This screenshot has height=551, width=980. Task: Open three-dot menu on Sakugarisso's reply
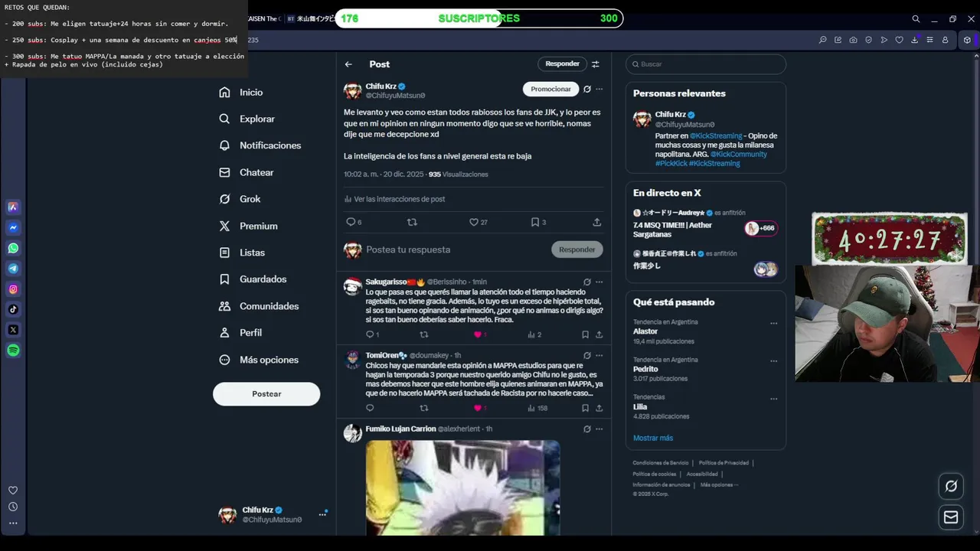pos(599,282)
